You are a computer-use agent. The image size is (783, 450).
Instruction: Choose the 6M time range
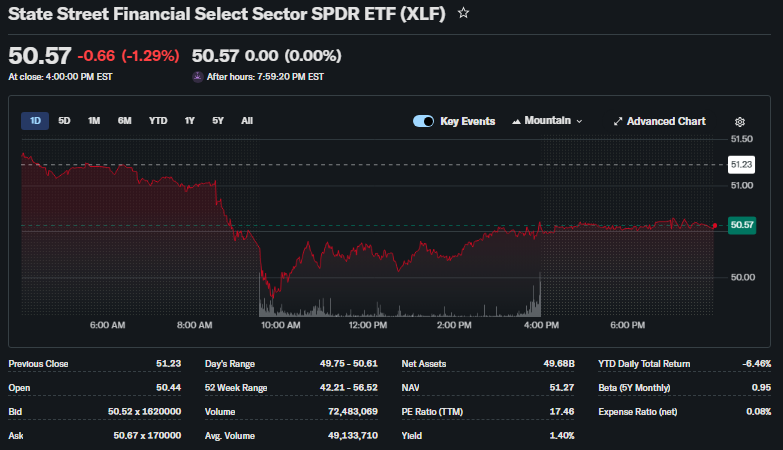(124, 121)
